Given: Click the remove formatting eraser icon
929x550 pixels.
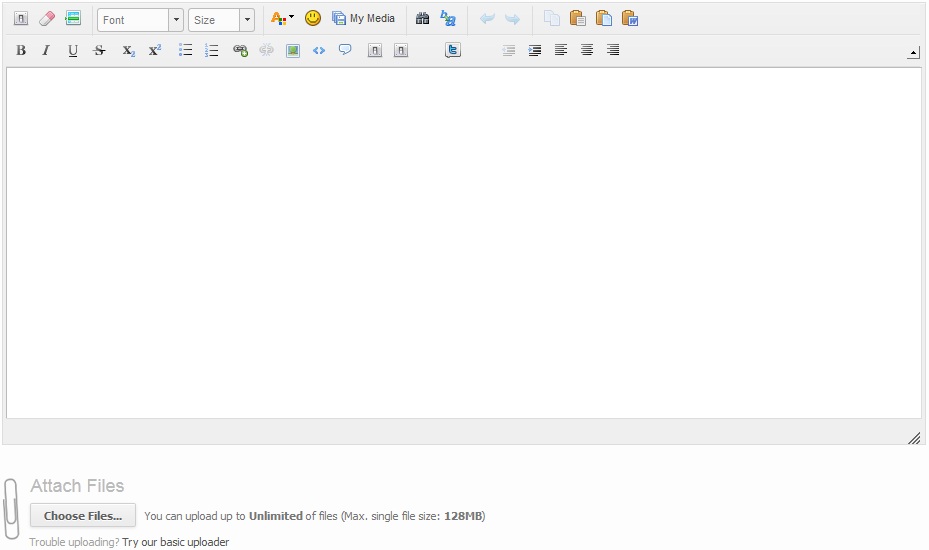Looking at the screenshot, I should click(47, 19).
